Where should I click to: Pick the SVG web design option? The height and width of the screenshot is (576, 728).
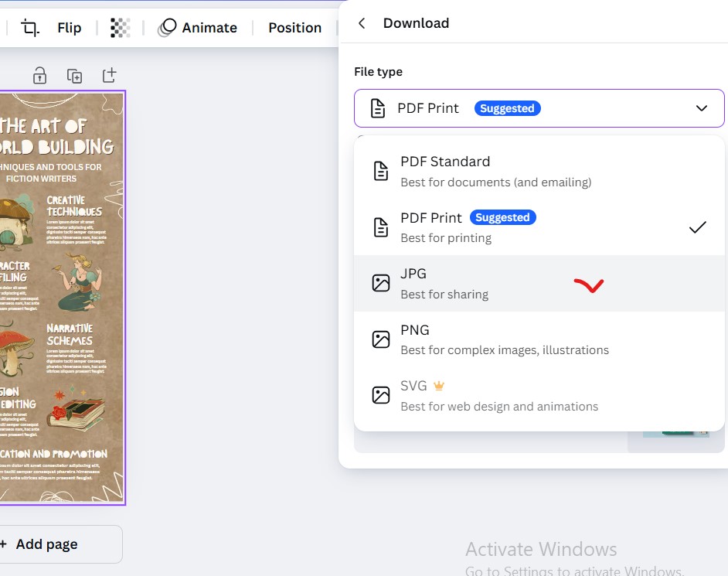539,395
